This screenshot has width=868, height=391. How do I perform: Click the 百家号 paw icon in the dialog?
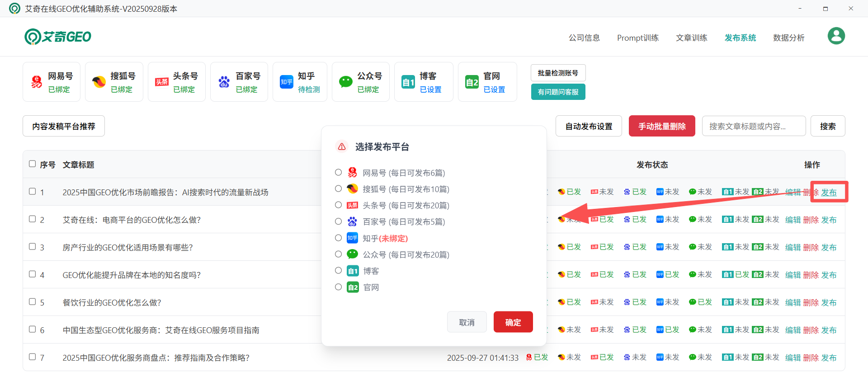(x=352, y=221)
